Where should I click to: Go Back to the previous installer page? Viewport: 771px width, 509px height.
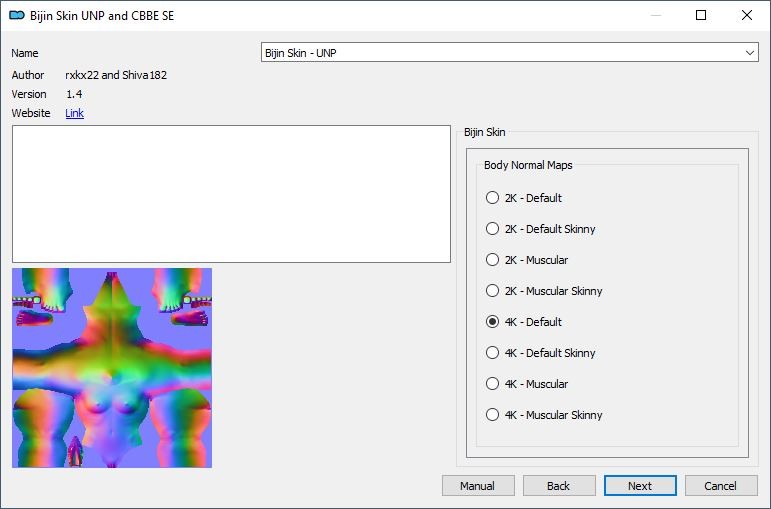[559, 486]
